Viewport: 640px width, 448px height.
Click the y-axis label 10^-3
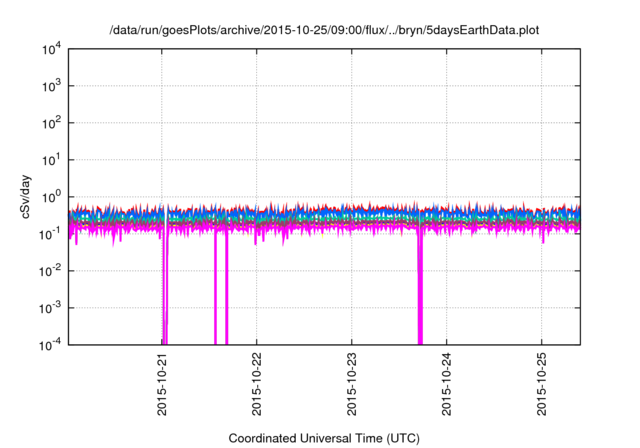[x=51, y=308]
